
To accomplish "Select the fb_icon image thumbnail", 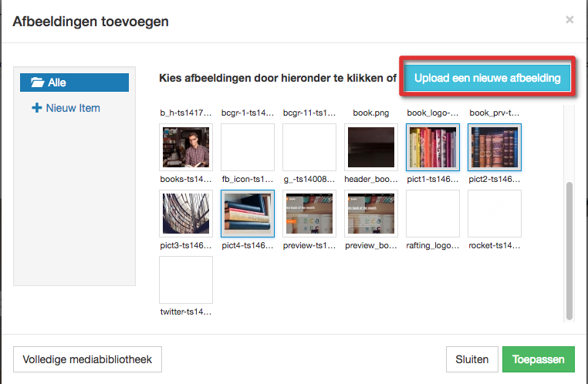I will (x=247, y=147).
